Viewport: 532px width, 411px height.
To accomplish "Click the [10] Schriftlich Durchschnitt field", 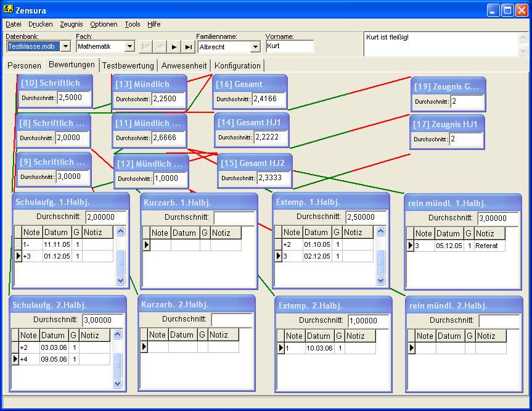I will pyautogui.click(x=74, y=98).
